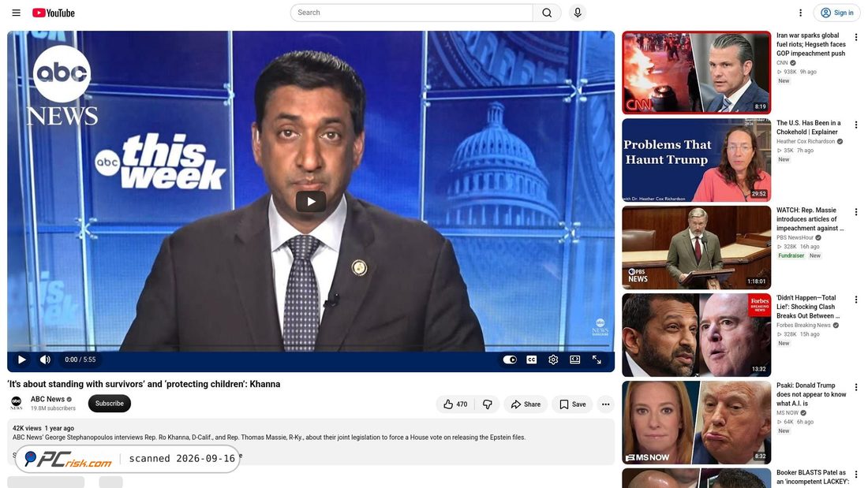
Task: Open options menu for Forbes clash video
Action: pos(856,300)
